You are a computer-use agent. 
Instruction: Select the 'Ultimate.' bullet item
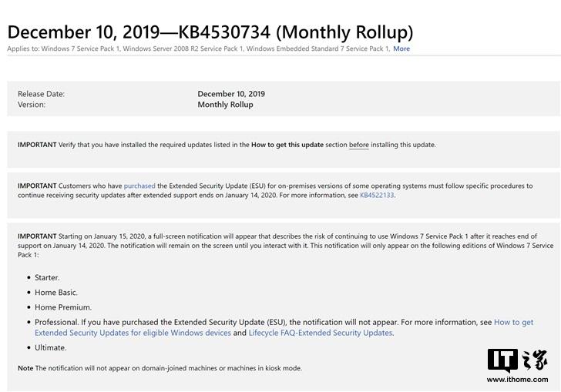(51, 347)
